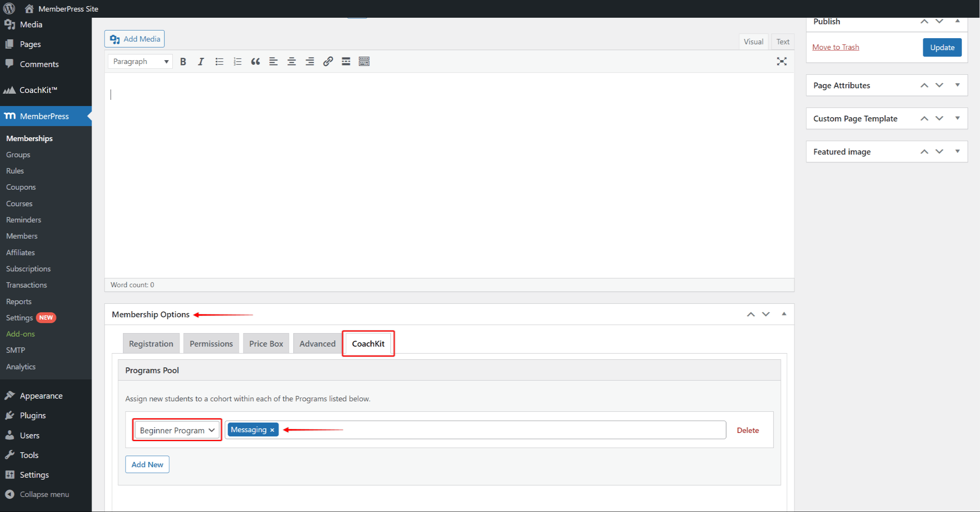980x512 pixels.
Task: Click the Italic formatting icon
Action: pyautogui.click(x=201, y=61)
